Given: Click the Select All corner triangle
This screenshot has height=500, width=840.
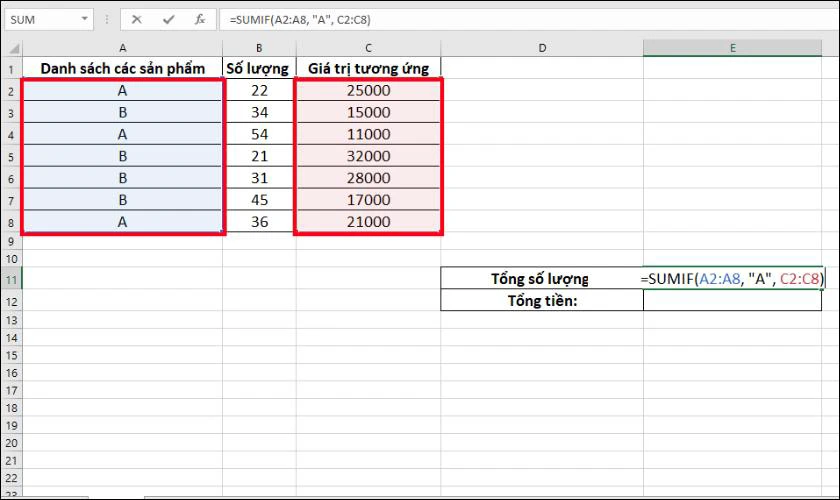Looking at the screenshot, I should click(13, 49).
